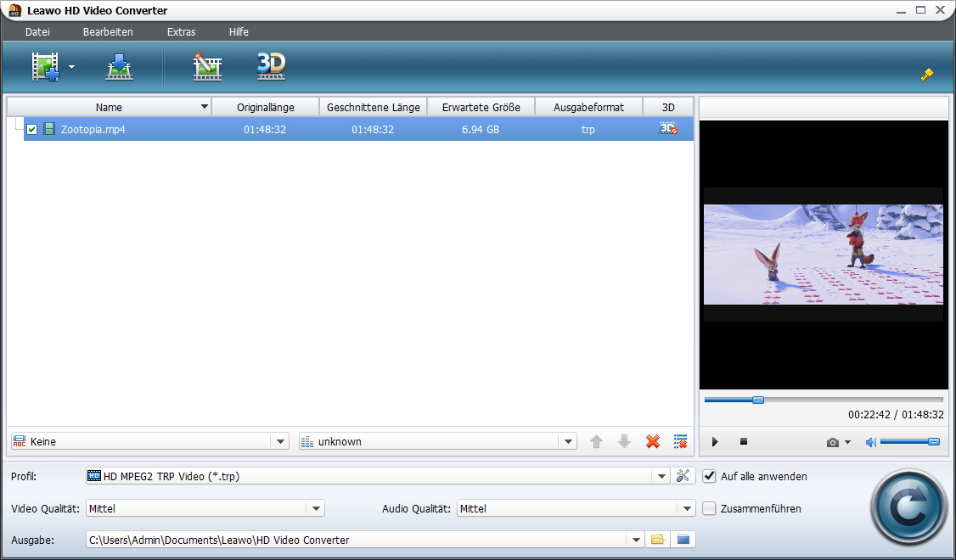
Task: Click the film icon beside Zootopia.mp4
Action: tap(48, 129)
